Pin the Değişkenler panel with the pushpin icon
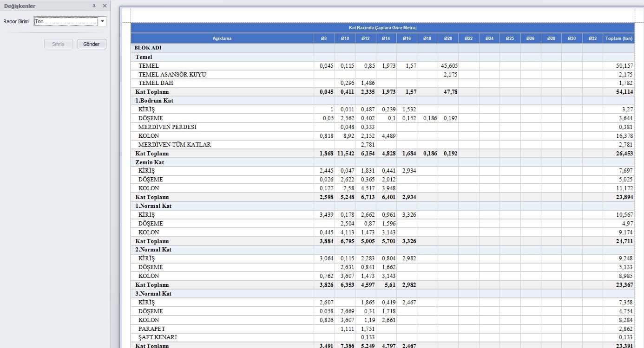The image size is (644, 348). point(94,6)
